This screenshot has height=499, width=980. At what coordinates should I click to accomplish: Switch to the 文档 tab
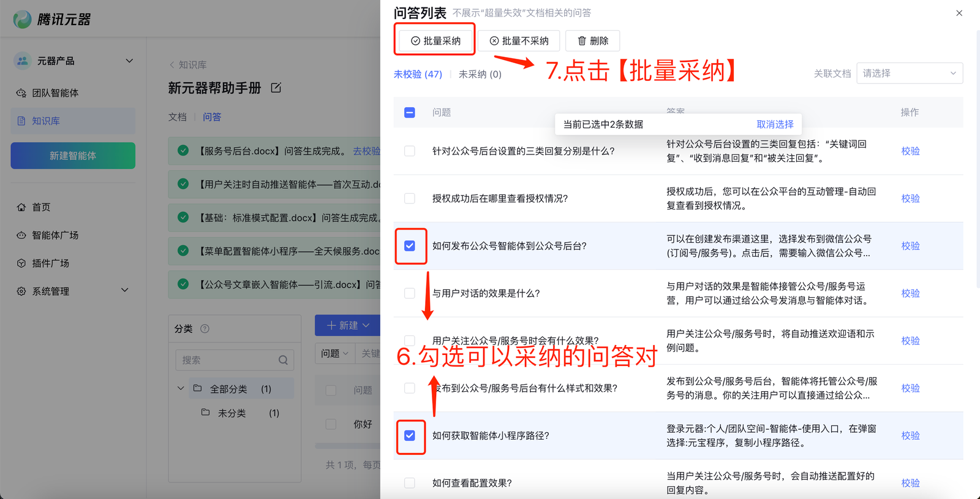(x=177, y=117)
